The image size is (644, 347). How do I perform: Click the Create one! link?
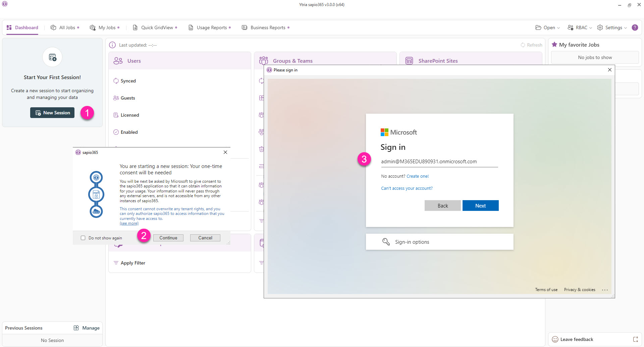click(x=418, y=176)
